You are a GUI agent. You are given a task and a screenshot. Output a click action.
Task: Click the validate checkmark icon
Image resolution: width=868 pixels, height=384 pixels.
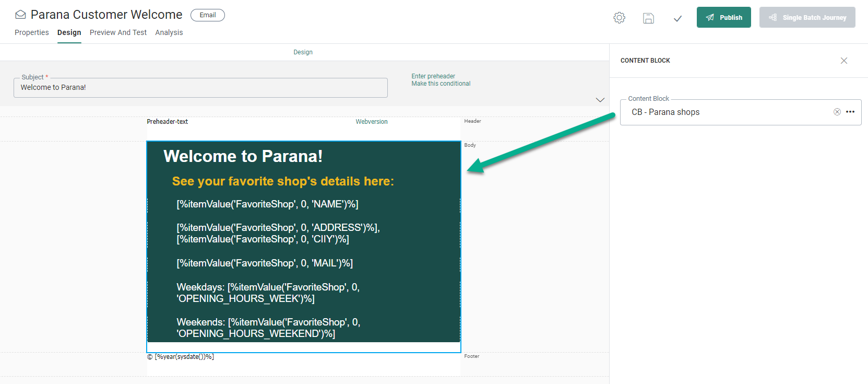tap(677, 18)
